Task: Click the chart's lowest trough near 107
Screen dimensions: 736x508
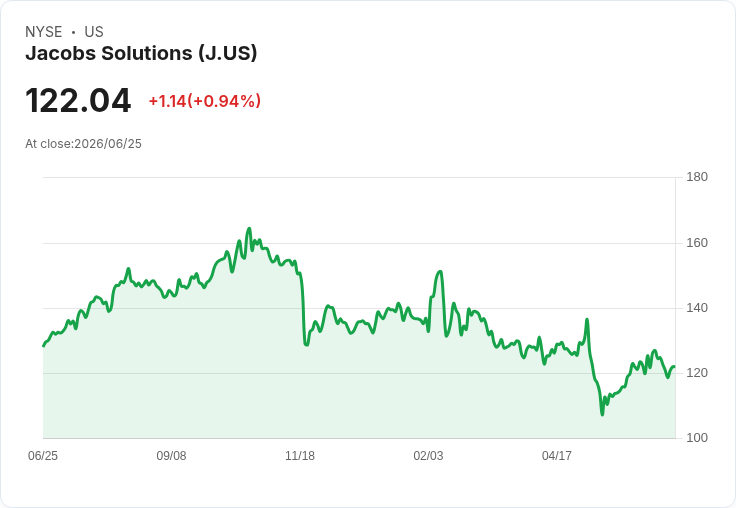Action: tap(602, 414)
